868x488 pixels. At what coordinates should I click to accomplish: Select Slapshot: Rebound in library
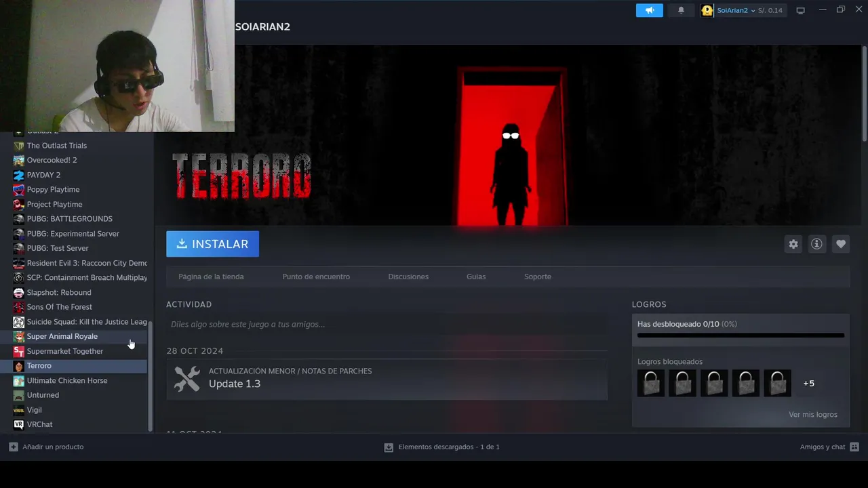(80, 292)
